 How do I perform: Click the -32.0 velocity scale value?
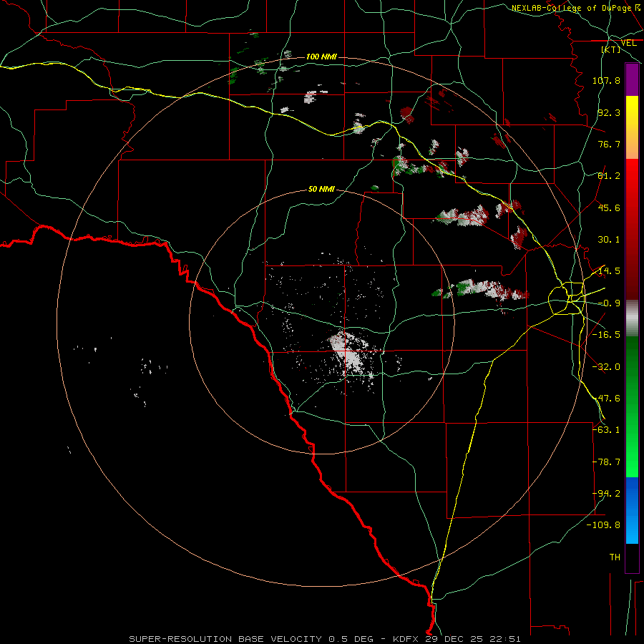pyautogui.click(x=606, y=367)
